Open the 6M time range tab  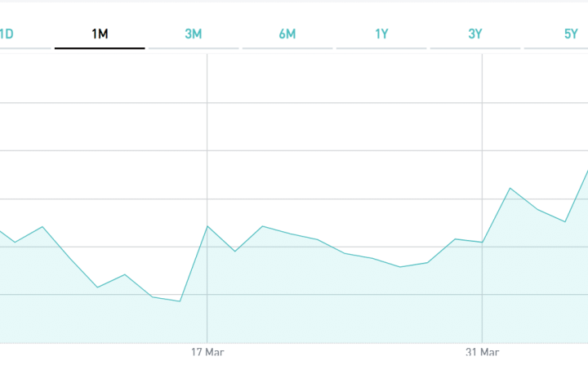tap(287, 34)
